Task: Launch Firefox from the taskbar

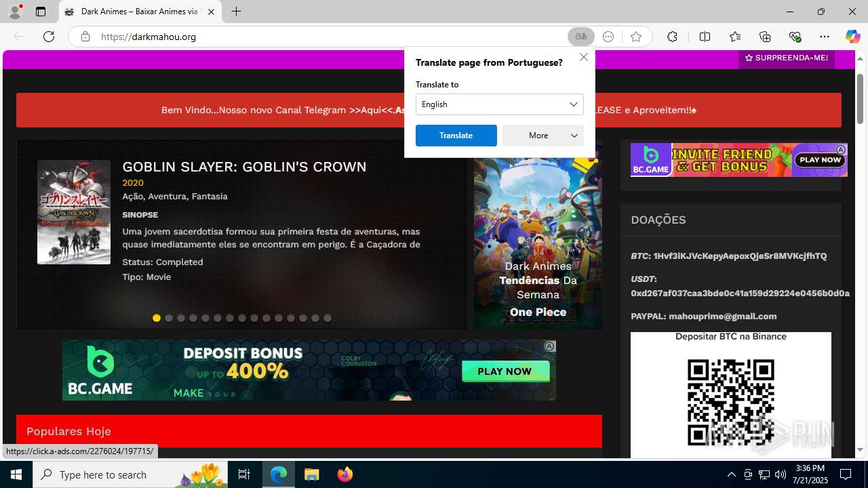Action: pos(345,474)
